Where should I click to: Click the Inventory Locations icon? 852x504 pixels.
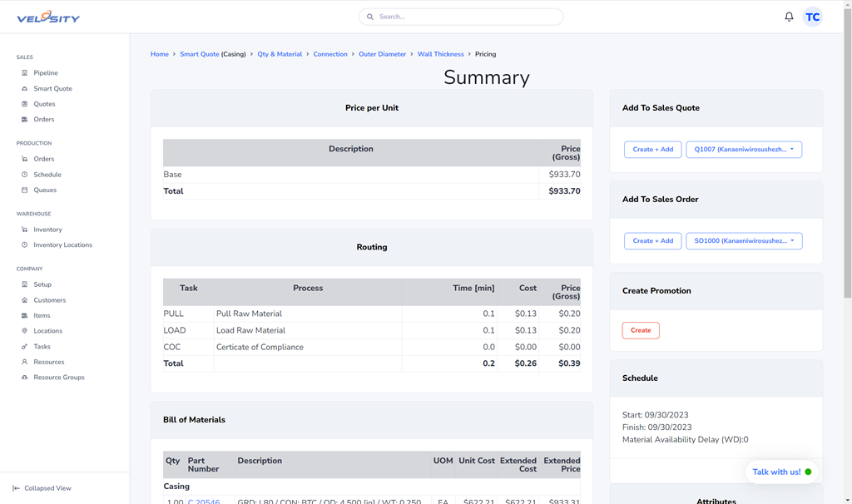25,245
